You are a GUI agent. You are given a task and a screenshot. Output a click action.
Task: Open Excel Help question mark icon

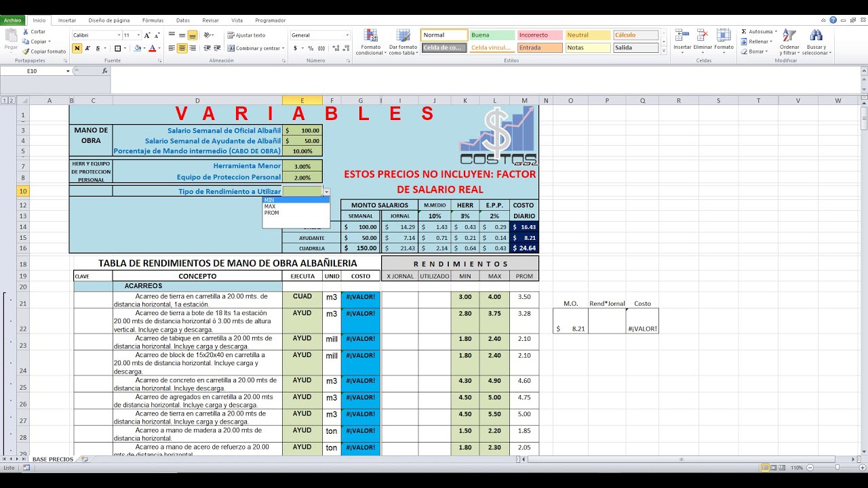pyautogui.click(x=833, y=20)
